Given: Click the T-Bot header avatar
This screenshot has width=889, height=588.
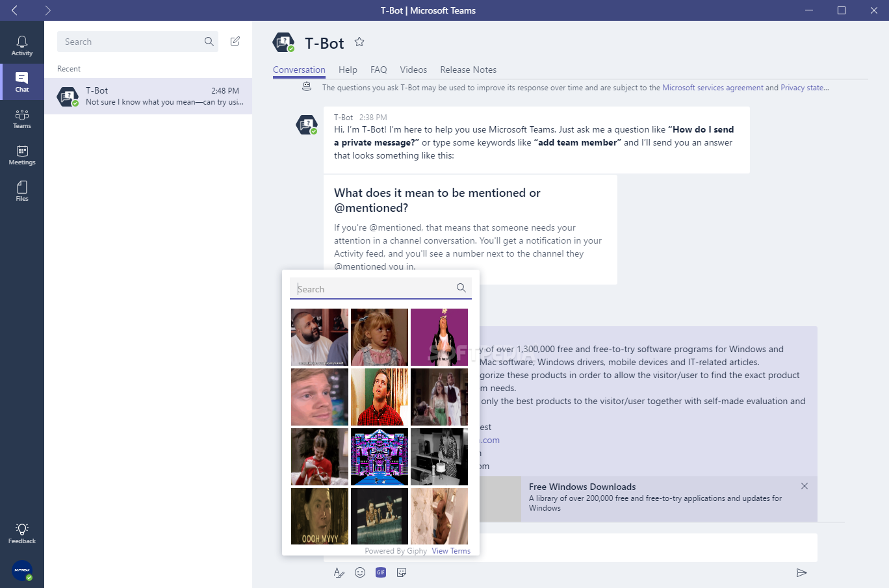Looking at the screenshot, I should [283, 43].
